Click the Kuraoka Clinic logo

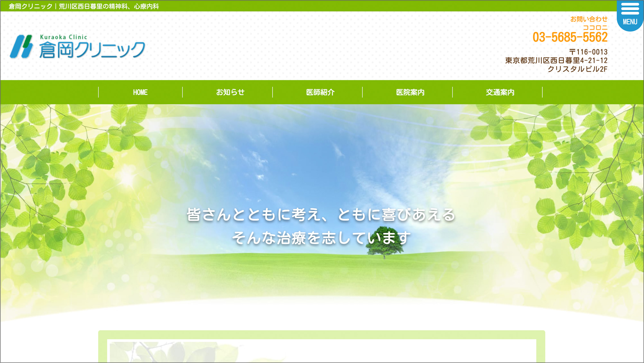[x=78, y=46]
